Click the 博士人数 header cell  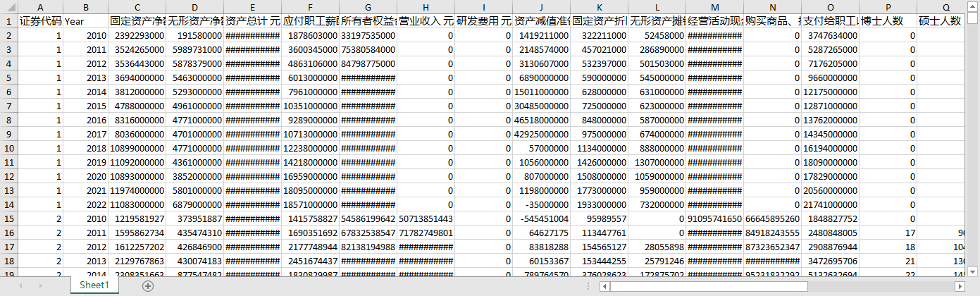(888, 21)
